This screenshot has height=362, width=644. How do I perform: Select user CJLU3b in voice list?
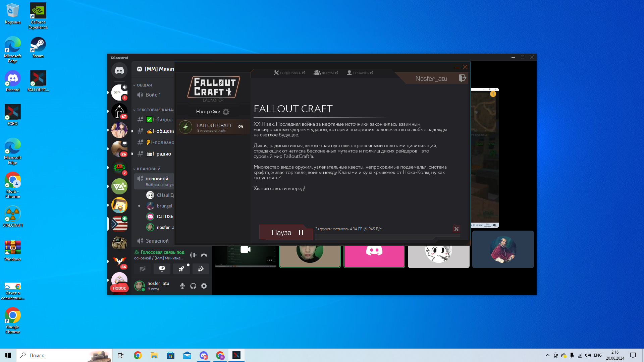[160, 217]
